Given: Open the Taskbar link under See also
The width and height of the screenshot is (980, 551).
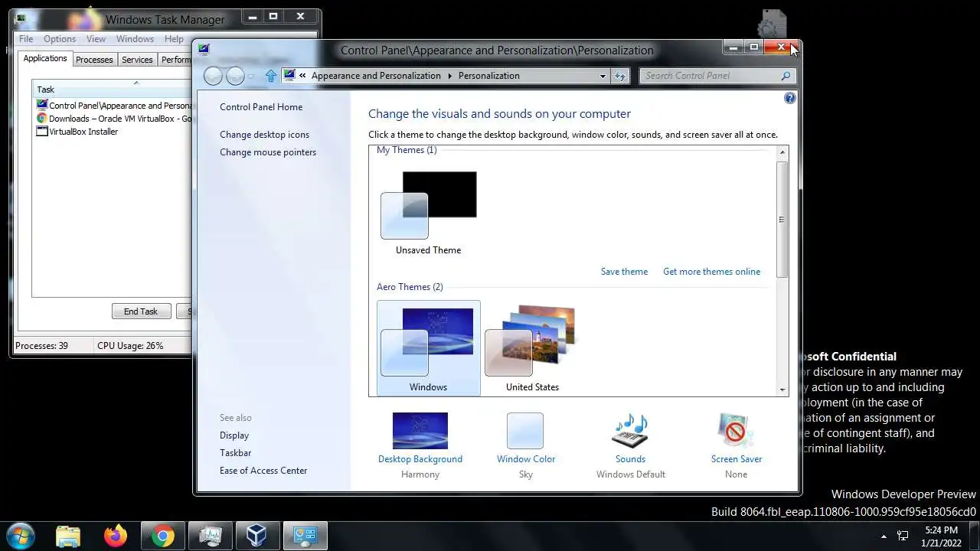Looking at the screenshot, I should (235, 453).
